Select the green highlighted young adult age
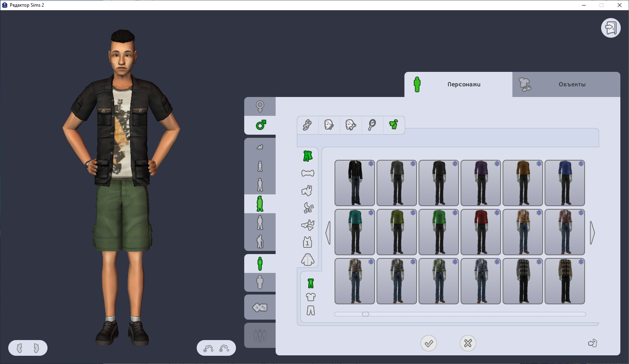The image size is (629, 364). tap(260, 204)
